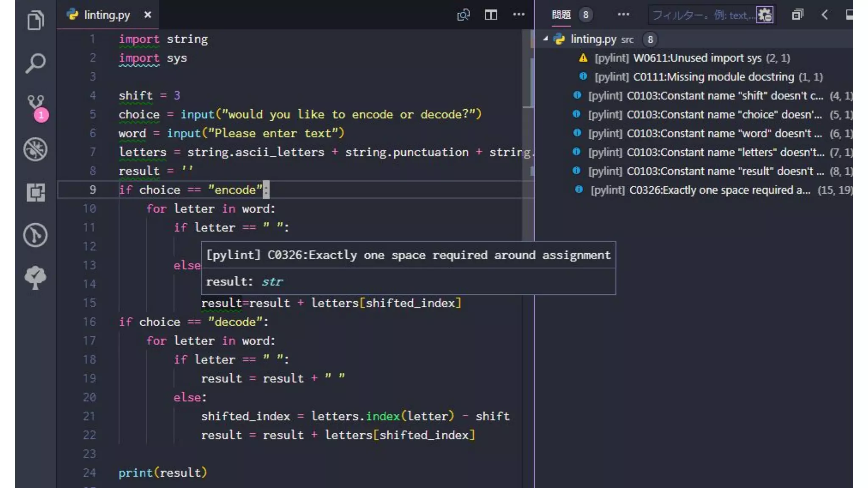Viewport: 868px width, 488px height.
Task: Open editor more actions ellipsis menu
Action: (x=519, y=15)
